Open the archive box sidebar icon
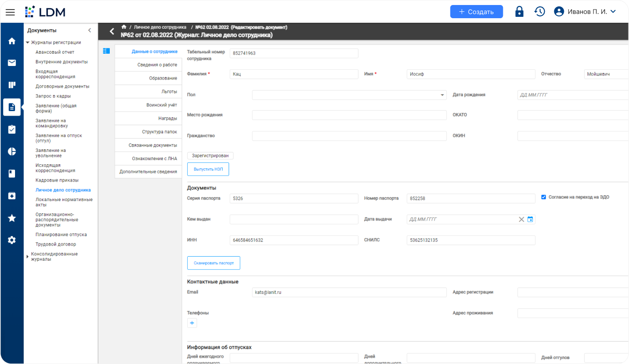629x364 pixels. coord(12,196)
